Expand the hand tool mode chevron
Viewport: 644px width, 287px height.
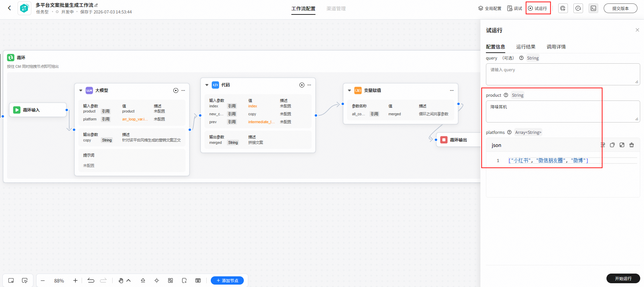click(128, 280)
